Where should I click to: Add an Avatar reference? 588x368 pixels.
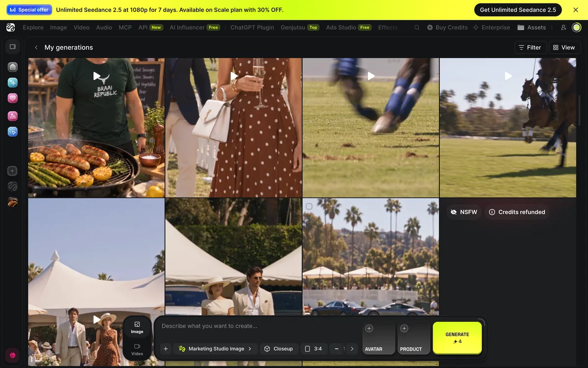click(379, 338)
